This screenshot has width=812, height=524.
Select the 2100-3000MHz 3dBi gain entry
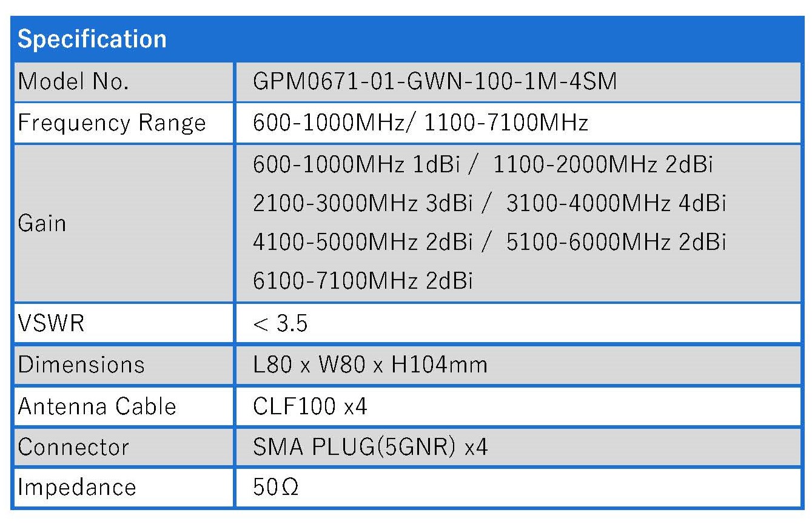[x=363, y=203]
